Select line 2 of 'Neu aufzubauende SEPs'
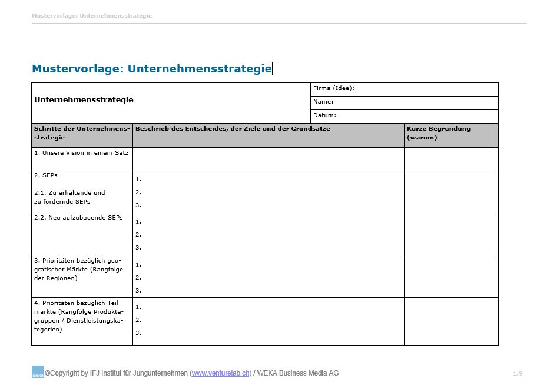This screenshot has height=392, width=550. tap(268, 235)
